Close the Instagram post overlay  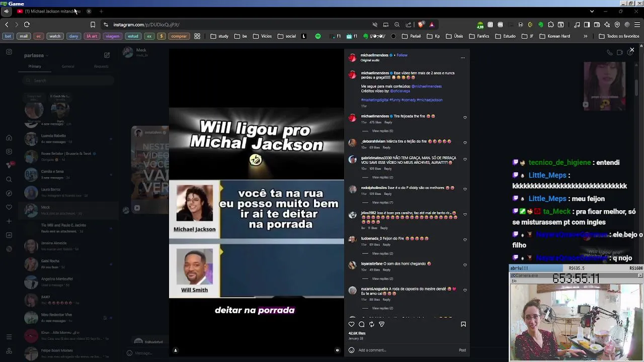click(x=632, y=50)
